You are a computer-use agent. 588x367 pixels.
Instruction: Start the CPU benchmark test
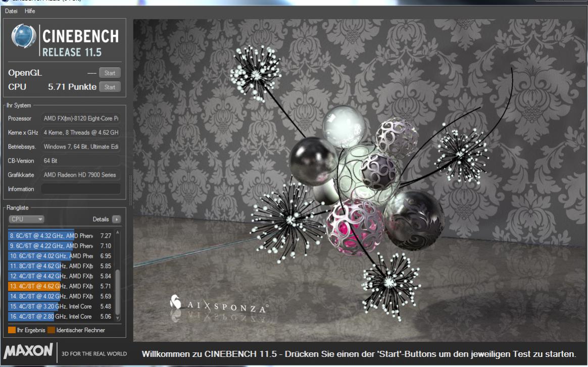point(110,87)
